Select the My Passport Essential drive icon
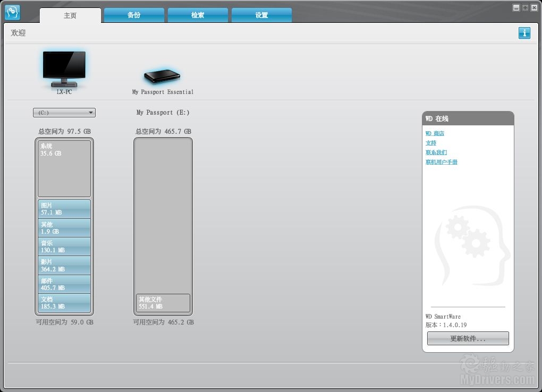This screenshot has height=392, width=542. 162,76
